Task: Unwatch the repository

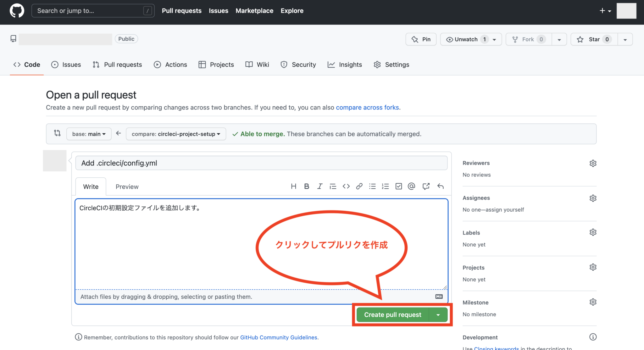Action: 466,39
